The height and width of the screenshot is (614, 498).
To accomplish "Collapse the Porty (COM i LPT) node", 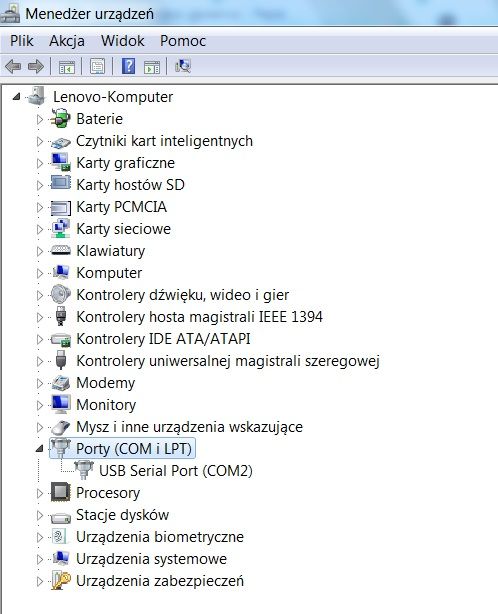I will pos(40,449).
